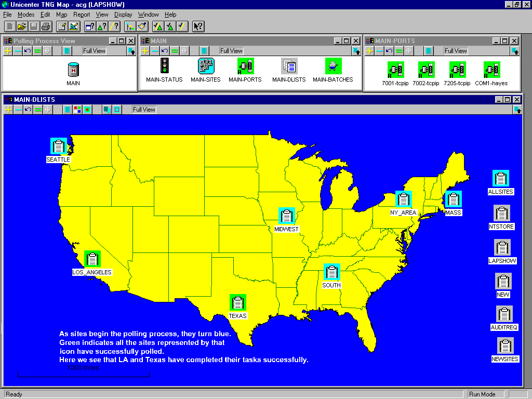Select the LOS_ANGELES distribution list icon
532x399 pixels.
[92, 259]
